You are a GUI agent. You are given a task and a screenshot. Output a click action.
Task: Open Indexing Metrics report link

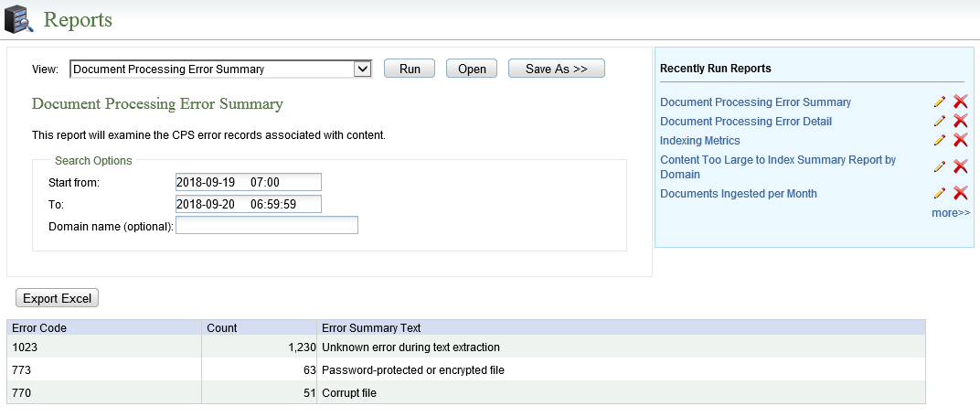click(x=700, y=141)
